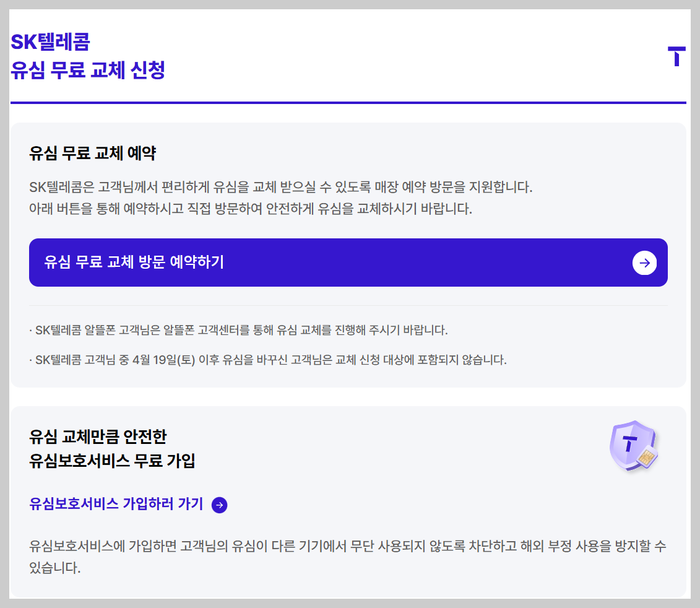The height and width of the screenshot is (608, 700).
Task: Select the 알뜰폰 고객센터 notice line
Action: tap(238, 330)
